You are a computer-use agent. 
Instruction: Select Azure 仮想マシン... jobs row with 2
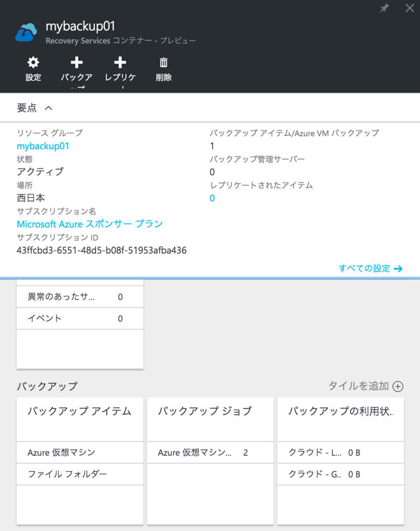(211, 452)
